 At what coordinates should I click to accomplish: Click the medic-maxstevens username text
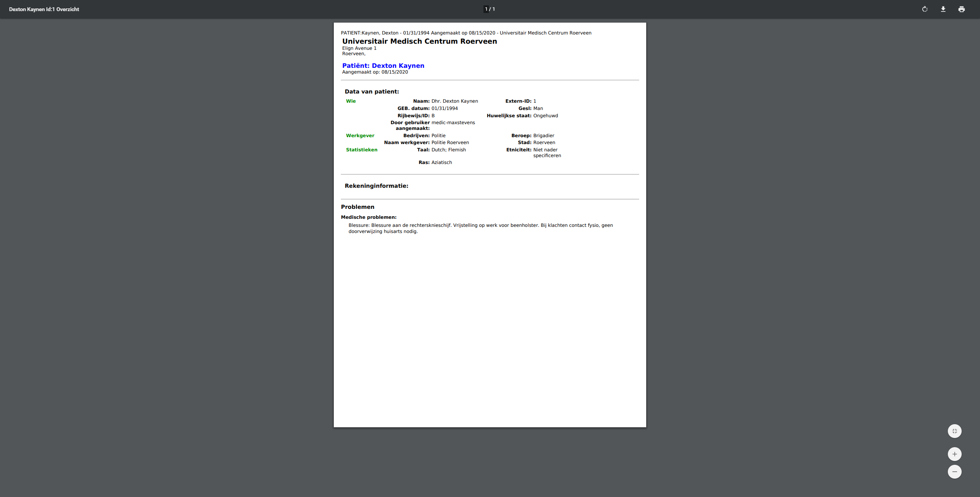pos(453,123)
